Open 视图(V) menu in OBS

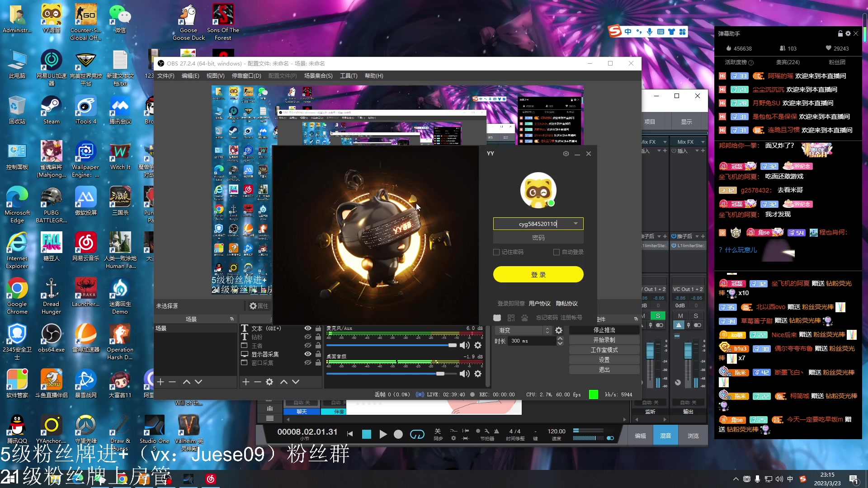(x=215, y=76)
